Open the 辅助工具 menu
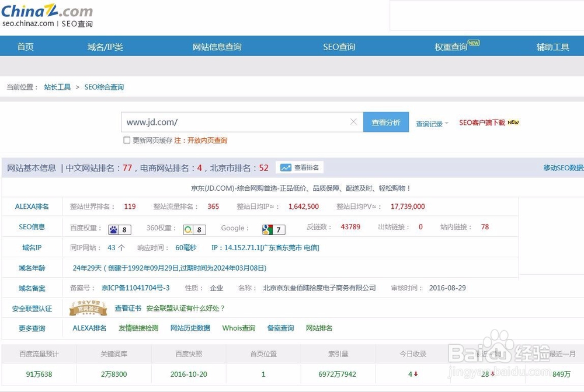This screenshot has height=392, width=584. 552,47
